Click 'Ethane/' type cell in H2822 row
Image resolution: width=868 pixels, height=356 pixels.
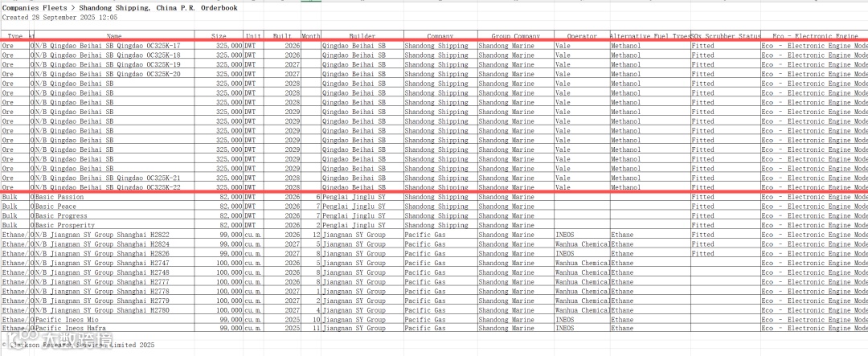pyautogui.click(x=14, y=234)
